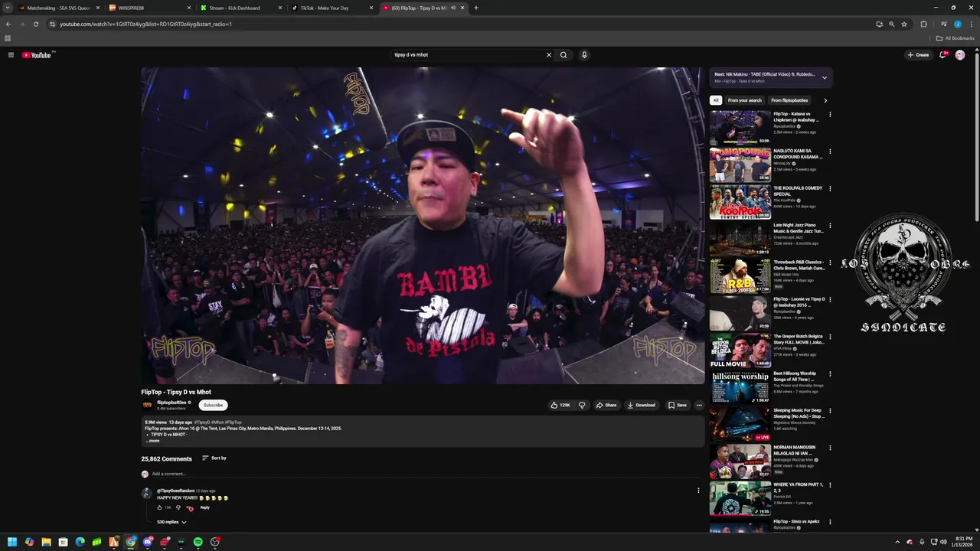
Task: Subscribe to fliptopbattles channel
Action: pos(213,405)
